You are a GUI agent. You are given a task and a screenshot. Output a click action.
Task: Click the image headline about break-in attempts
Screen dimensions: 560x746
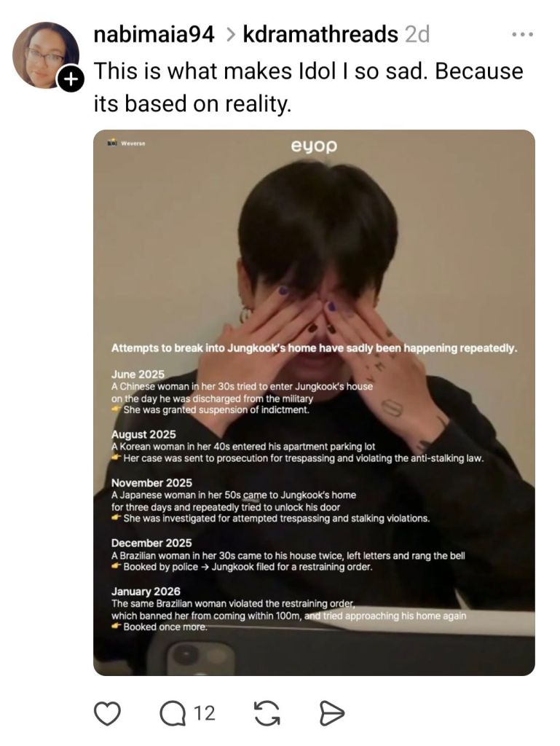point(315,348)
